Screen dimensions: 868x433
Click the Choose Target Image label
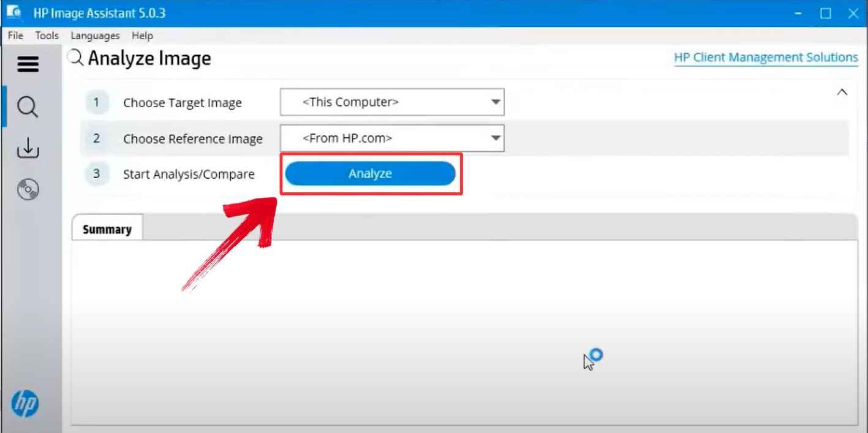pyautogui.click(x=183, y=103)
